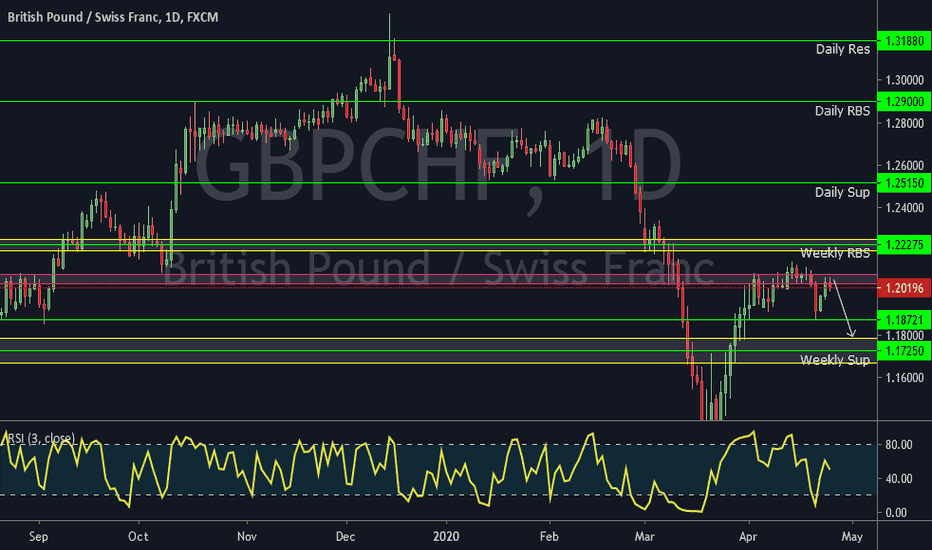This screenshot has width=932, height=550.
Task: Click the Dec label on time axis
Action: click(345, 536)
